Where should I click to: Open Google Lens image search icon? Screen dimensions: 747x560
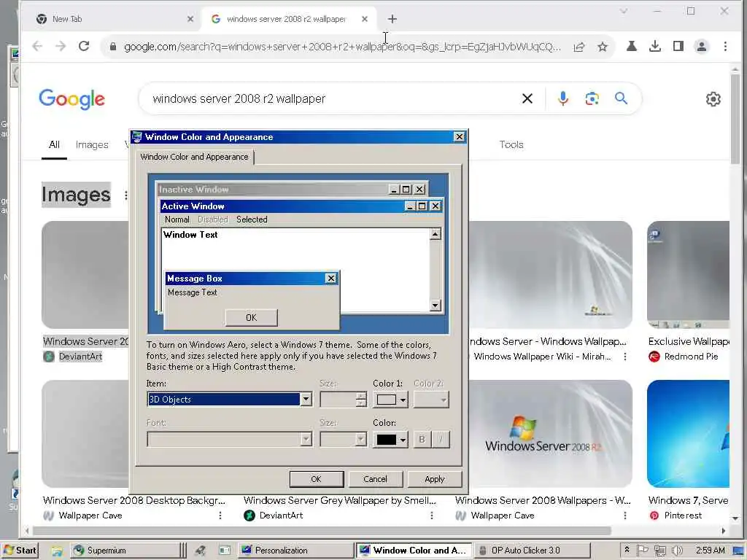[592, 98]
